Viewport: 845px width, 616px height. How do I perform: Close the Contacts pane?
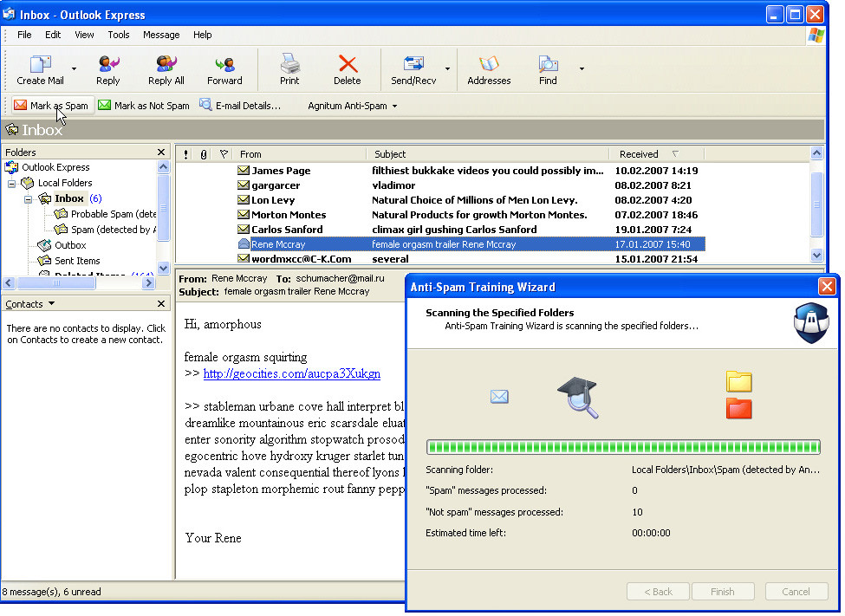pyautogui.click(x=160, y=303)
